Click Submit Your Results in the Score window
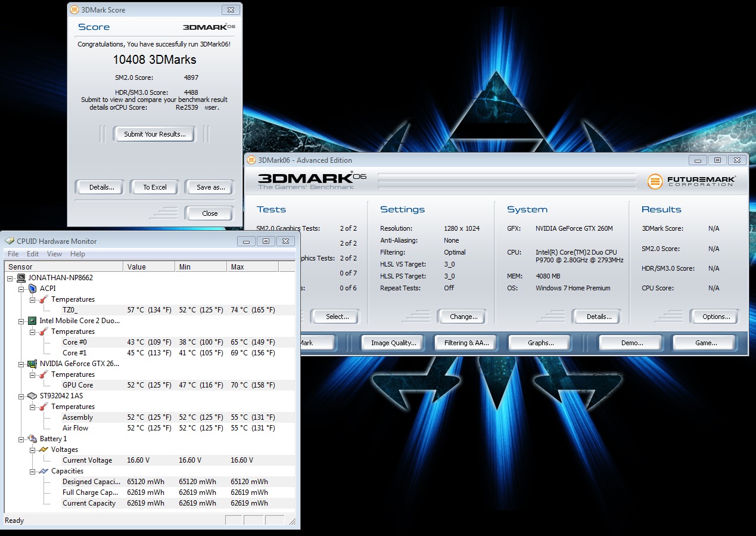The image size is (756, 536). coord(155,134)
